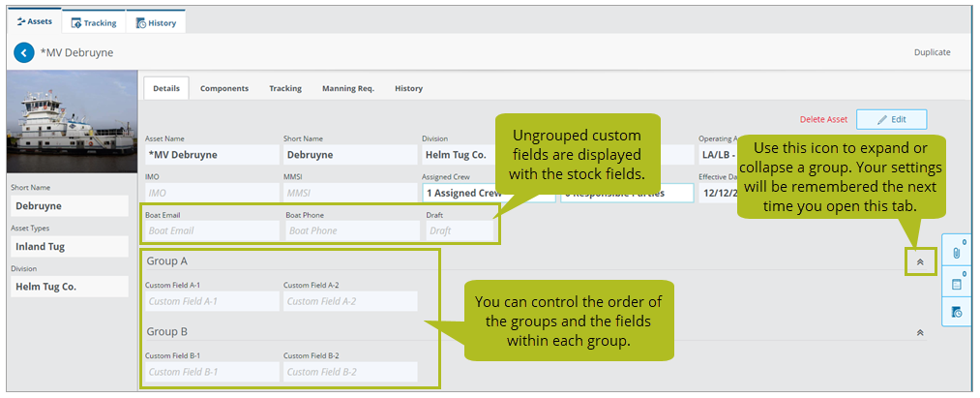Open the history clock icon in right sidebar
Screen dimensions: 980x398
tap(956, 312)
